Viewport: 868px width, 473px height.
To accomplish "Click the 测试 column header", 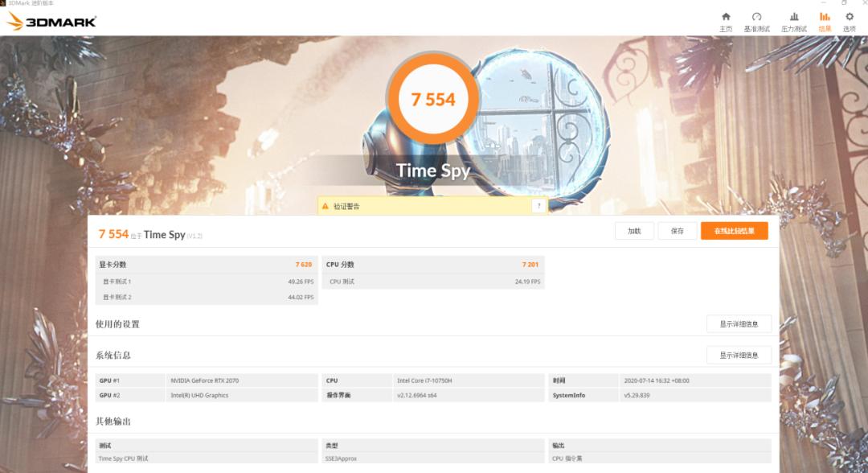I will pos(105,446).
